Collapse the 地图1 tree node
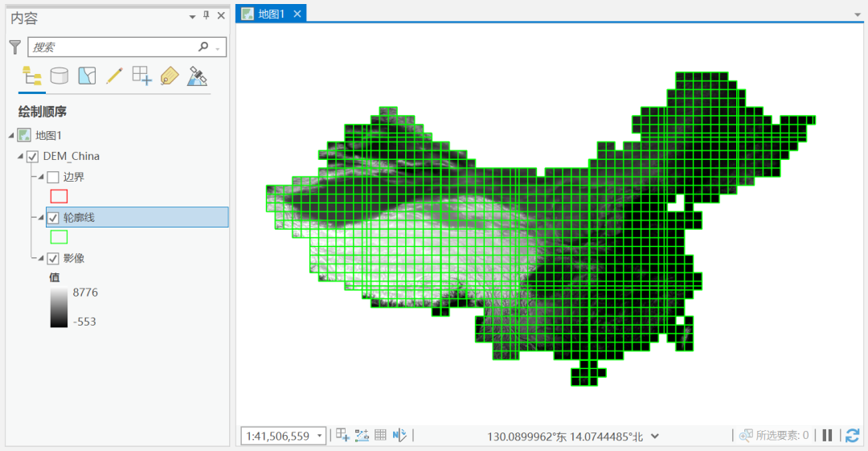Image resolution: width=868 pixels, height=451 pixels. point(10,135)
